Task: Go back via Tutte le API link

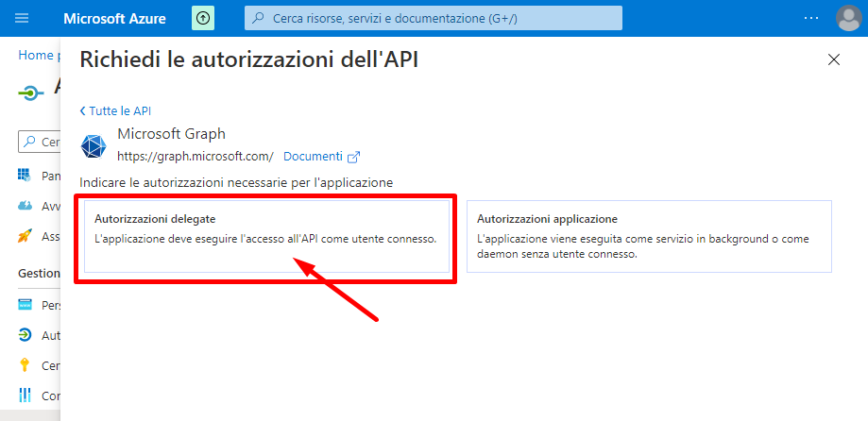Action: 120,111
